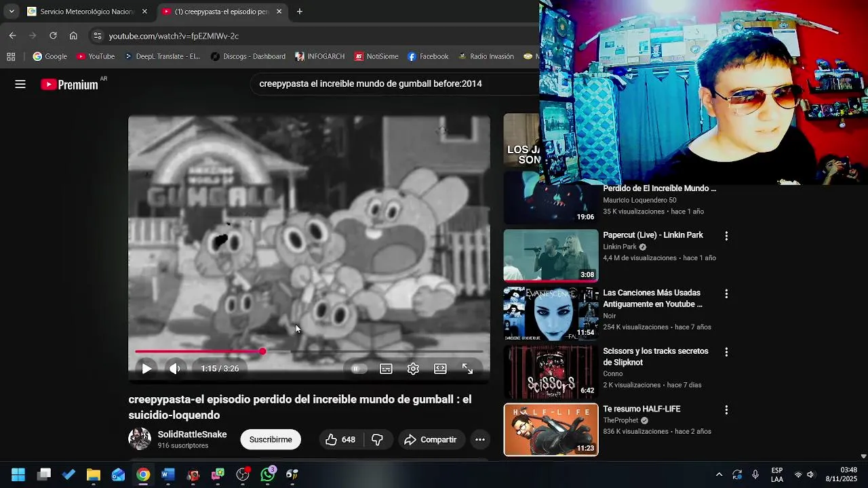Viewport: 868px width, 488px height.
Task: Go to browser home page
Action: pyautogui.click(x=73, y=36)
